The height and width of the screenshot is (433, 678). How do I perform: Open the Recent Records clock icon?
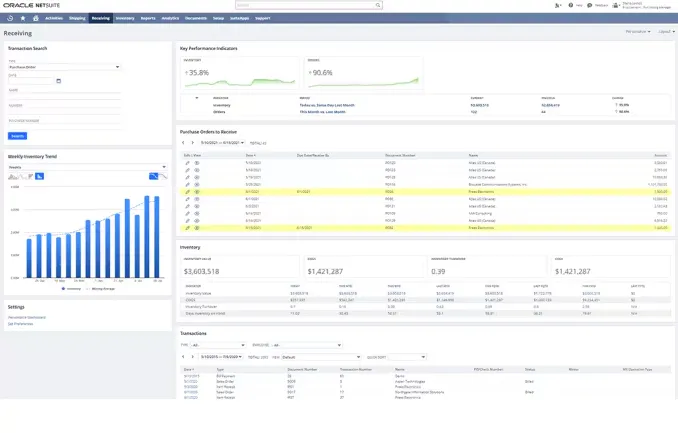9,17
